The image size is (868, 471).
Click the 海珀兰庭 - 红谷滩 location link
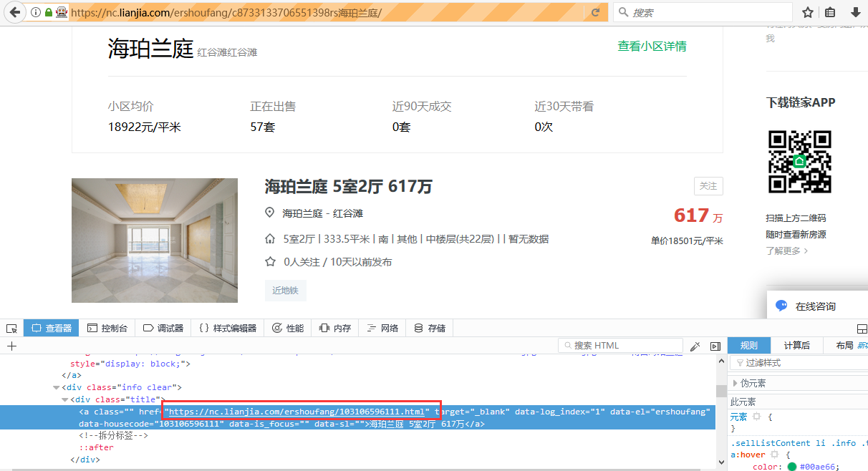323,213
